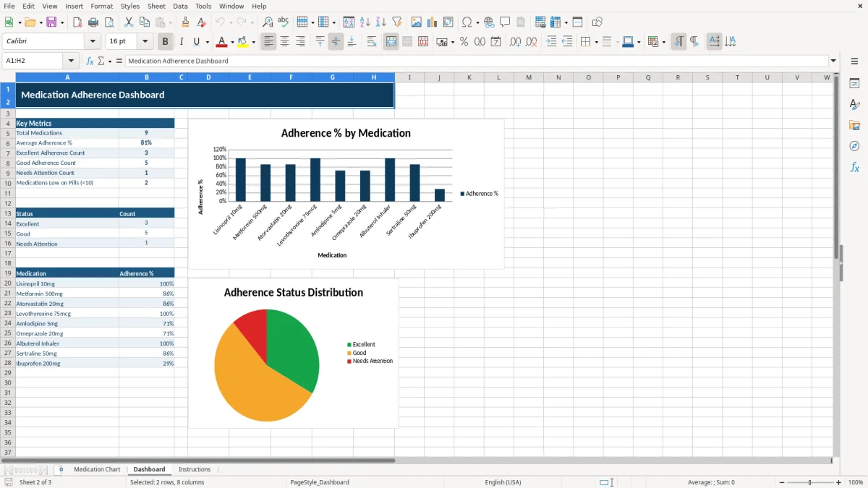Open the Function Wizard fx icon
This screenshot has height=488, width=868.
pyautogui.click(x=90, y=61)
